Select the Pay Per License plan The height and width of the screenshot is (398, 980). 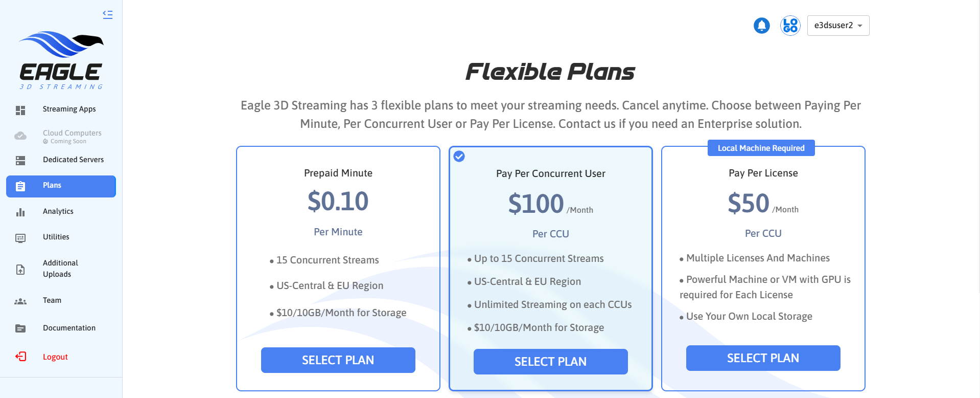pos(763,358)
